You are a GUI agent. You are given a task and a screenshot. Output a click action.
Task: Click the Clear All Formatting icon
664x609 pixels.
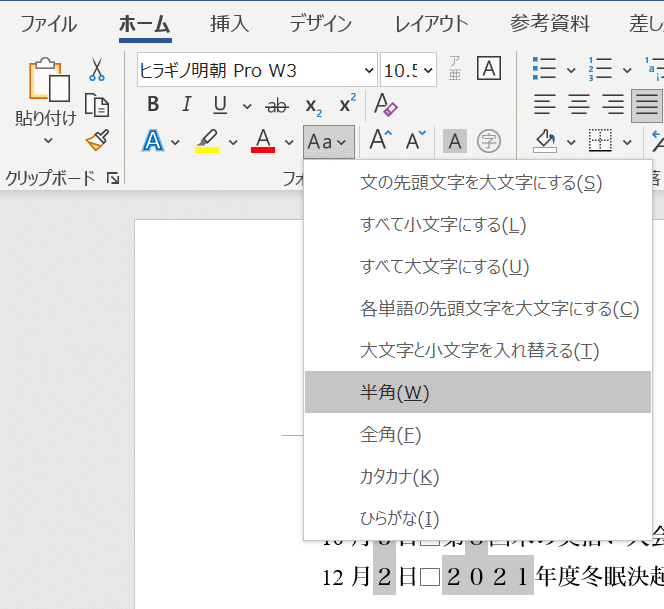click(x=385, y=105)
